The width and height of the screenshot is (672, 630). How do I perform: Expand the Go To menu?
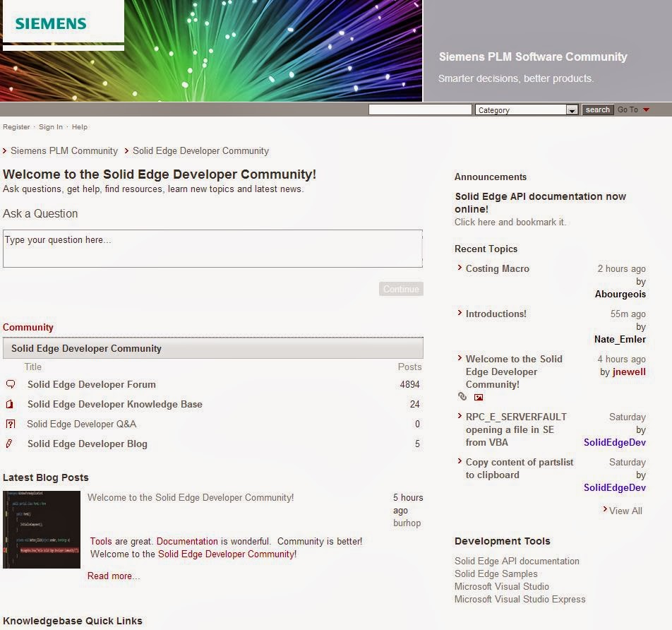[633, 109]
